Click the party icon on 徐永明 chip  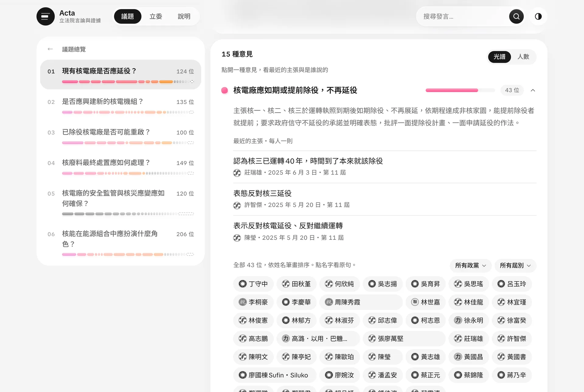[x=458, y=320]
